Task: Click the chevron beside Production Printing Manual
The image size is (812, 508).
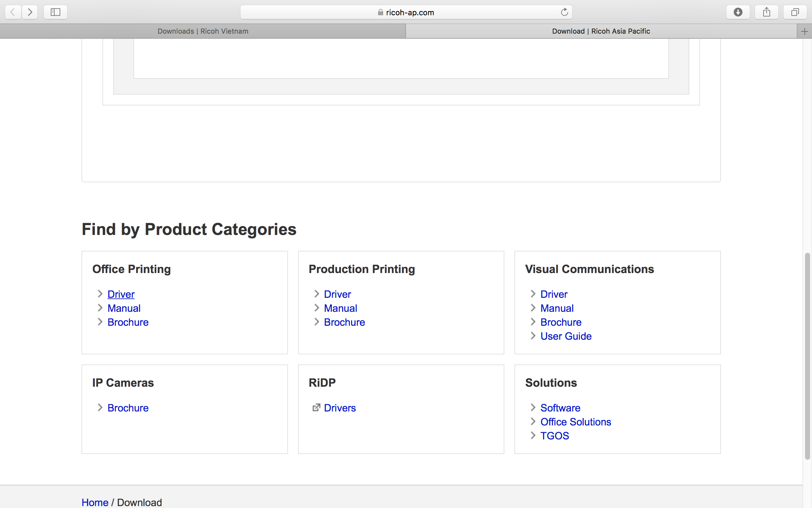Action: pos(316,308)
